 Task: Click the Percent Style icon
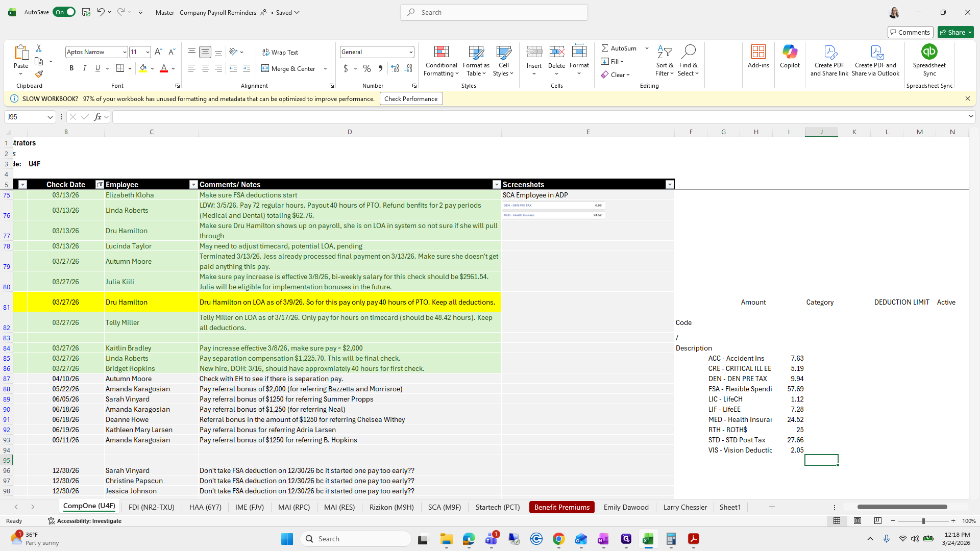pyautogui.click(x=366, y=68)
